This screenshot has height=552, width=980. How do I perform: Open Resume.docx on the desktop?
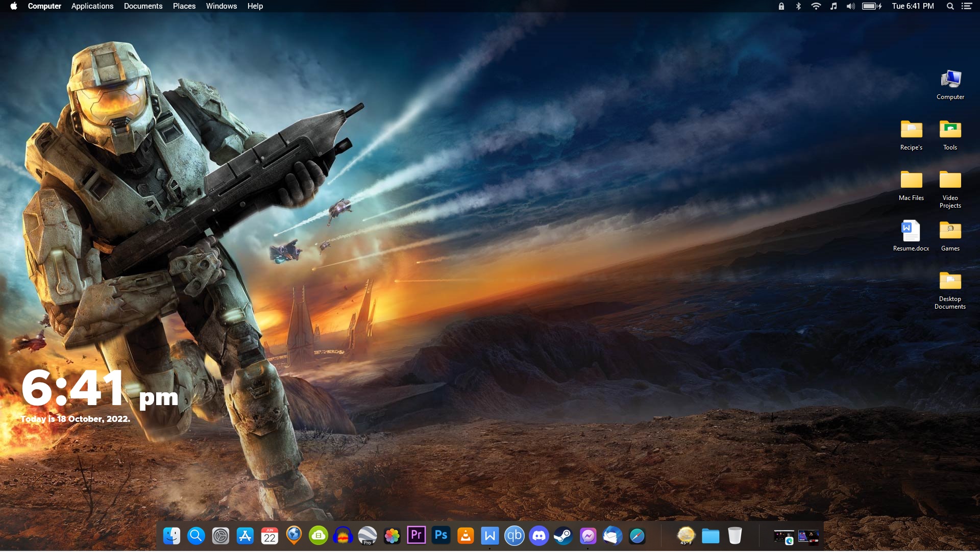click(x=911, y=231)
